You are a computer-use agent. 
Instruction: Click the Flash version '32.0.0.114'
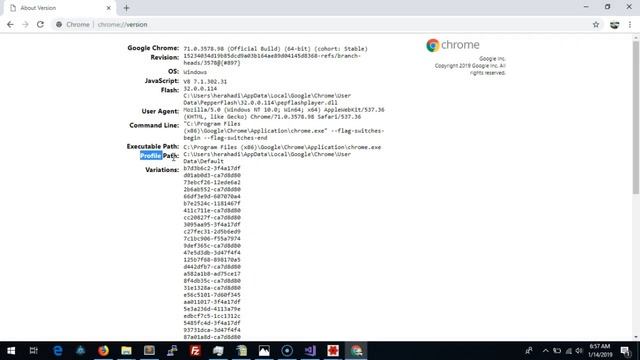click(200, 89)
